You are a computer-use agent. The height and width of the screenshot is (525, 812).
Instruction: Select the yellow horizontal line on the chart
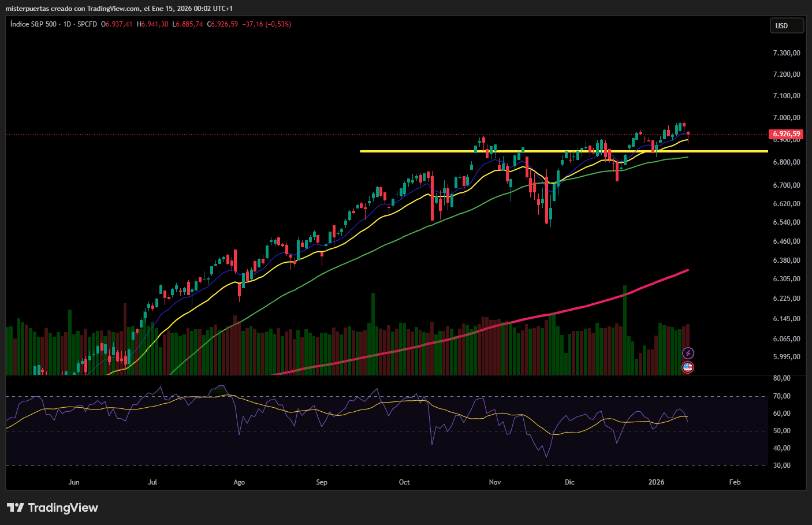coord(564,151)
